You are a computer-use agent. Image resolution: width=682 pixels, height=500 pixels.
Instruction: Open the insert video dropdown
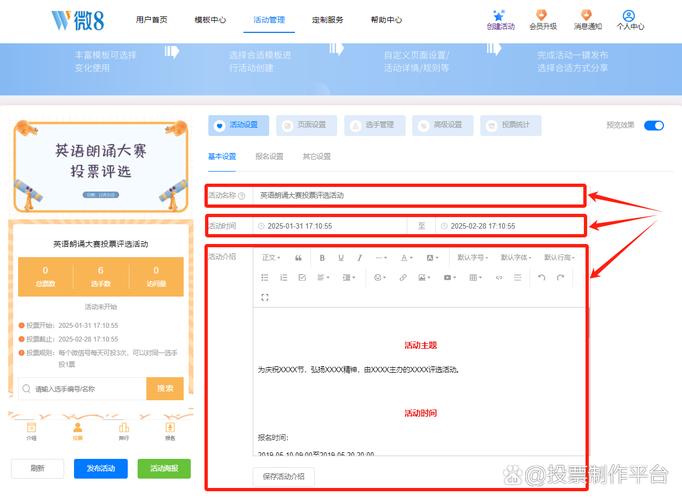pos(449,277)
